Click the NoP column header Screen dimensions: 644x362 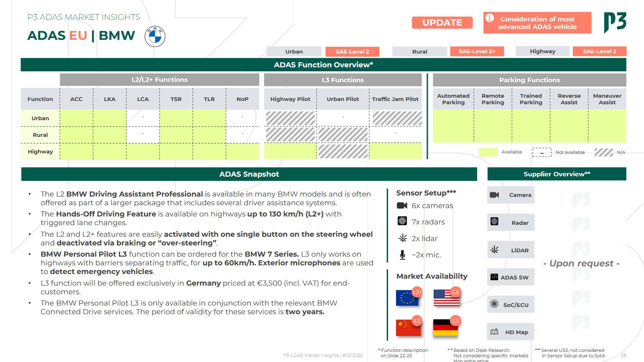[x=243, y=99]
